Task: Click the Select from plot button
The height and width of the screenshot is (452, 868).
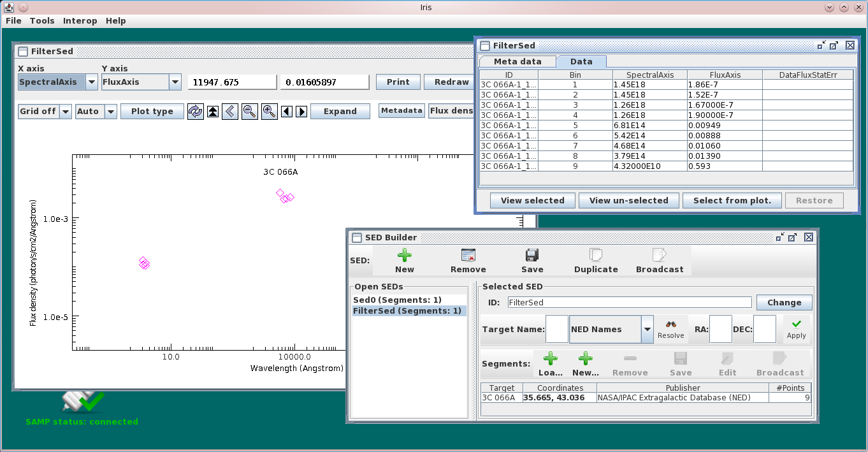Action: pos(732,200)
